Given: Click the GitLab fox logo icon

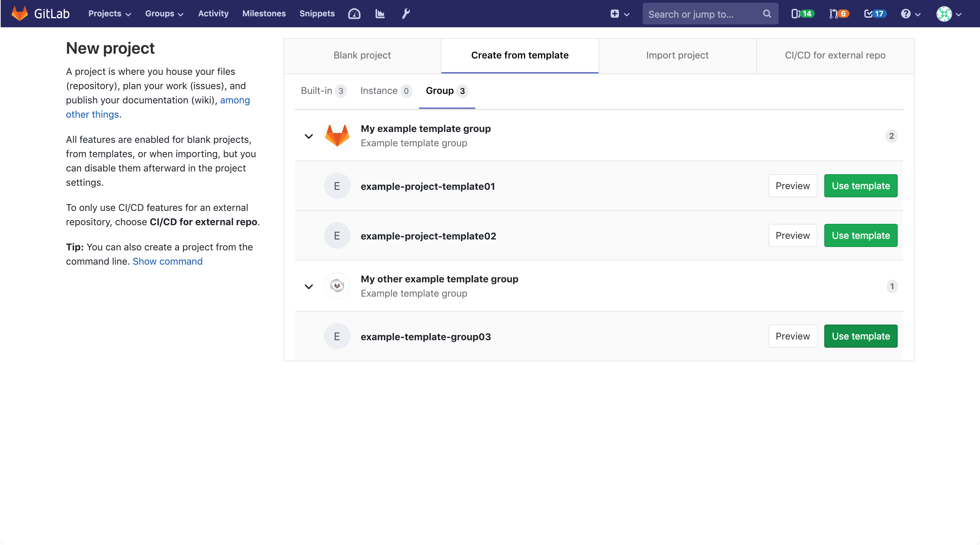Looking at the screenshot, I should [x=19, y=13].
